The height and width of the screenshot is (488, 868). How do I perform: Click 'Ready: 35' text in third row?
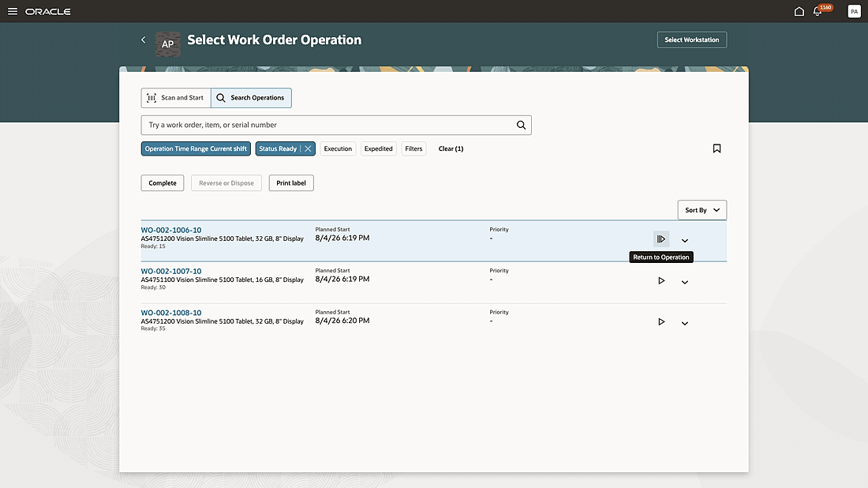pos(153,328)
